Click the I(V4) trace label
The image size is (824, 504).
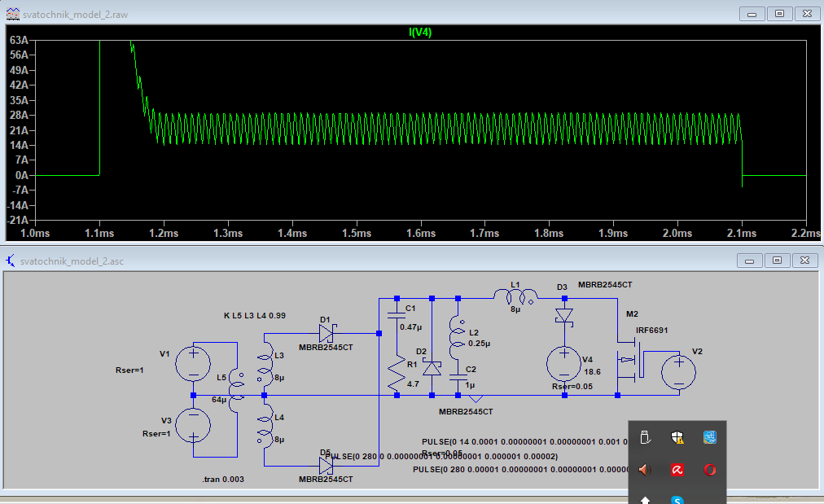click(x=420, y=33)
